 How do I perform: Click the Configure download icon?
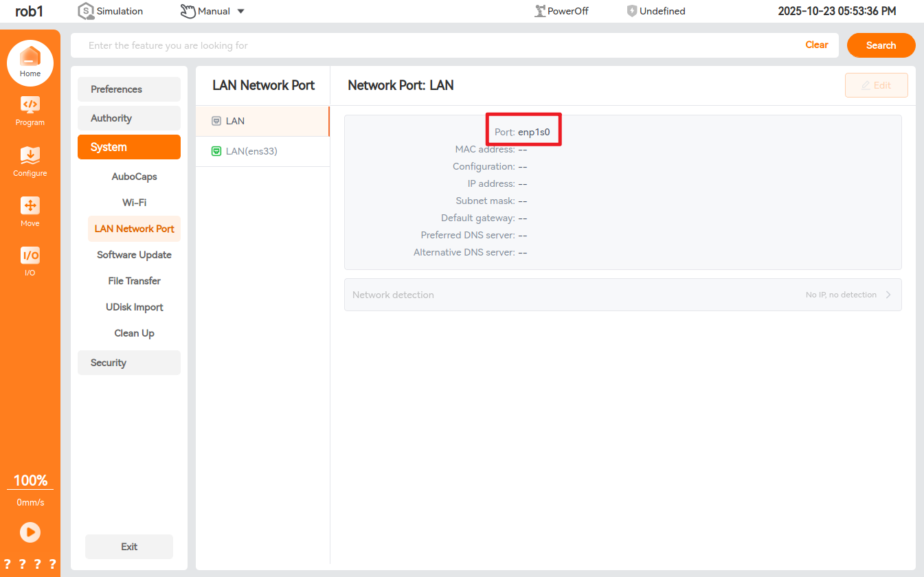coord(30,155)
